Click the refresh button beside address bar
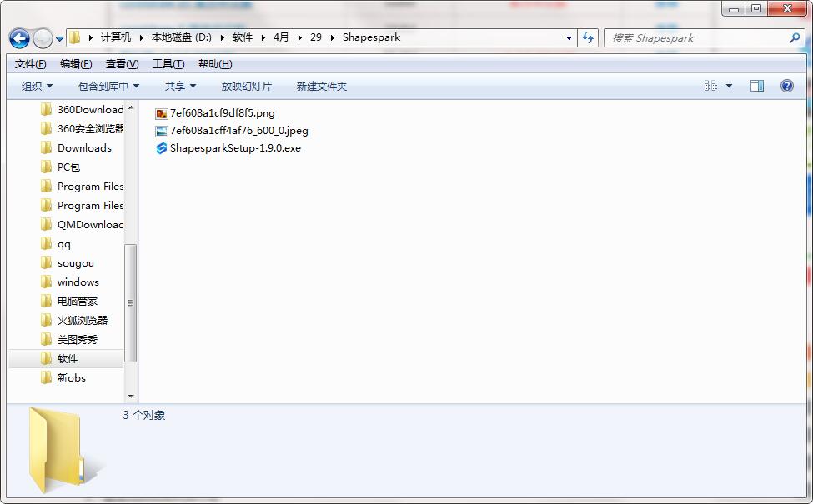The image size is (813, 504). tap(588, 37)
